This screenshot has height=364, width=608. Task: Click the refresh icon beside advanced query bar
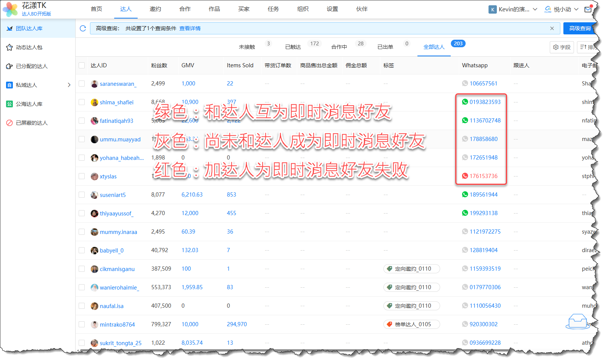coord(83,28)
